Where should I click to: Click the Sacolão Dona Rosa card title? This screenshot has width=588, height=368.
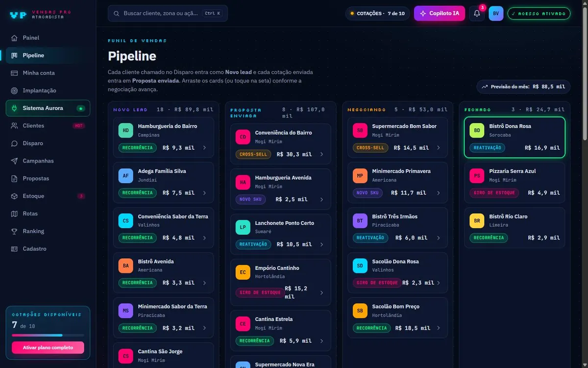coord(395,262)
